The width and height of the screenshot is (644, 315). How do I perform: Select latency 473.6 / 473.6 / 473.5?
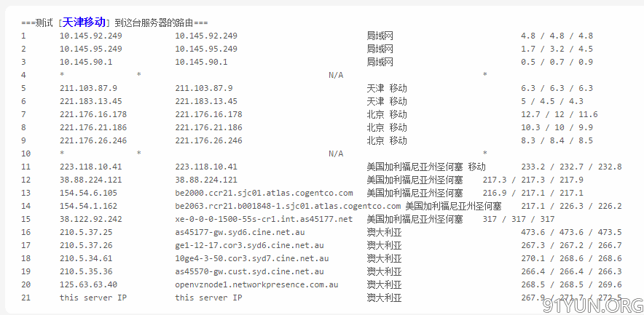point(571,232)
